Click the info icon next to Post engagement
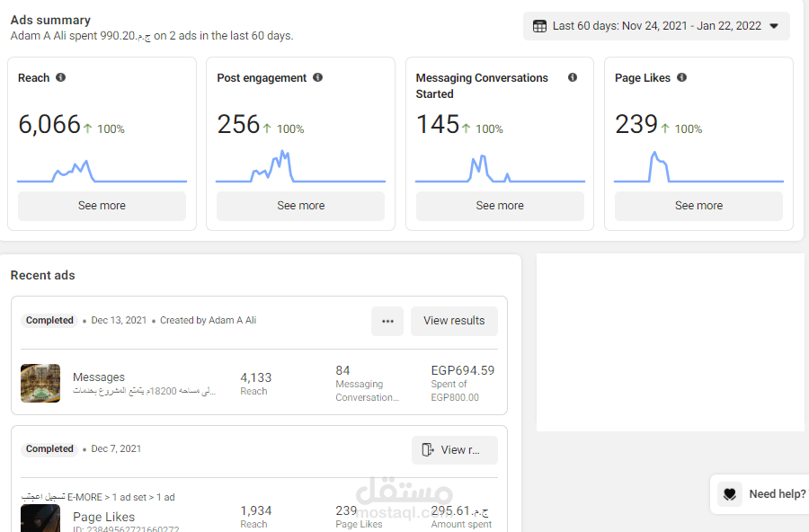The height and width of the screenshot is (532, 809). coord(318,77)
